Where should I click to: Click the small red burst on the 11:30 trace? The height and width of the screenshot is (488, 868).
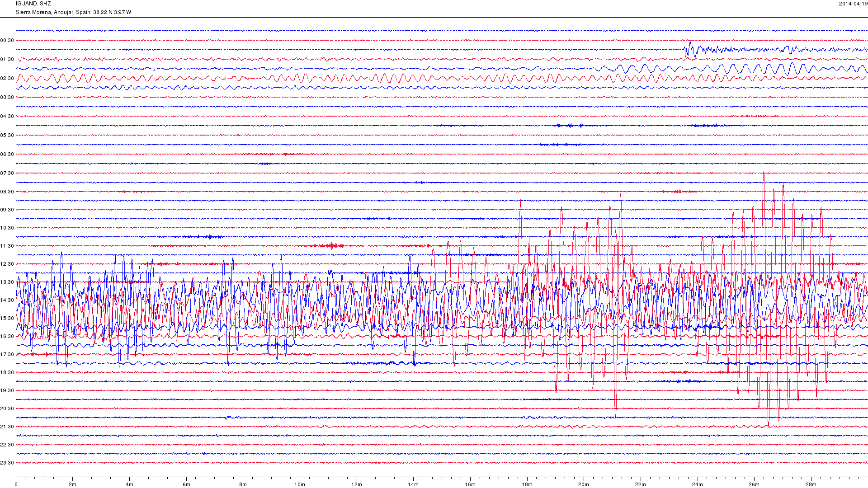pyautogui.click(x=332, y=246)
